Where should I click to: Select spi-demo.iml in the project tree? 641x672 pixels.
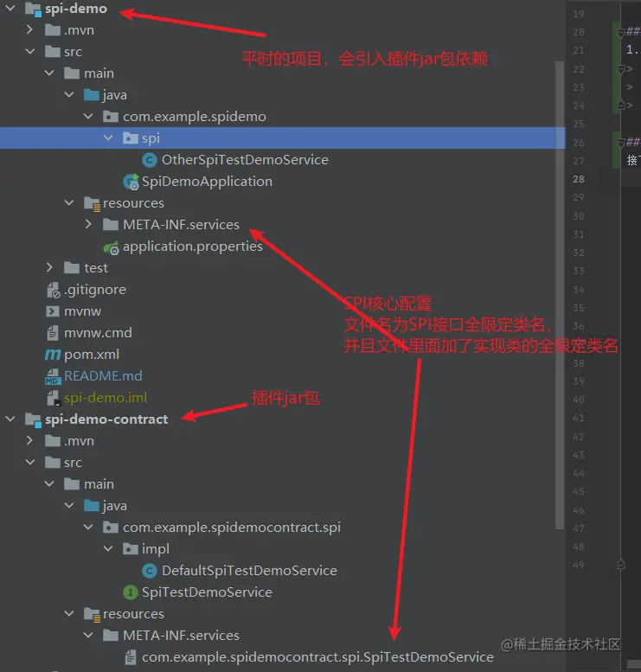click(106, 398)
